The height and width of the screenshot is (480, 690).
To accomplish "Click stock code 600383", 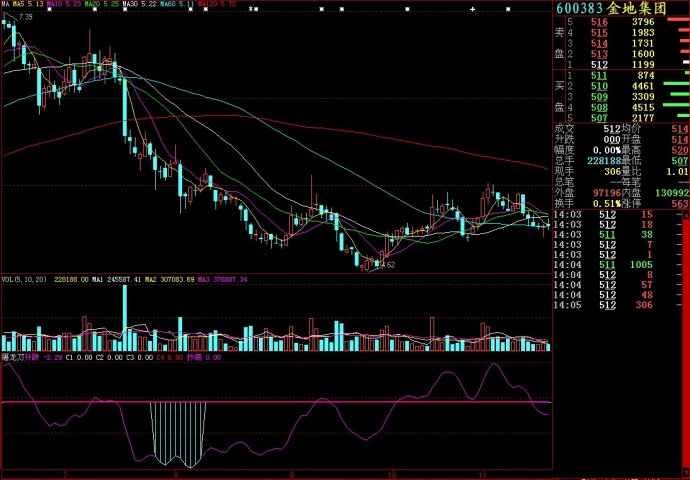I will pos(580,8).
